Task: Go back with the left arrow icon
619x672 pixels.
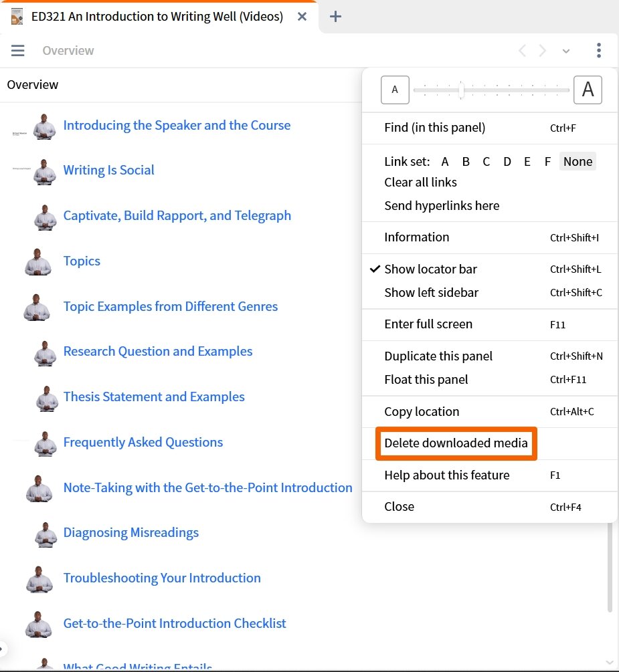Action: 522,51
